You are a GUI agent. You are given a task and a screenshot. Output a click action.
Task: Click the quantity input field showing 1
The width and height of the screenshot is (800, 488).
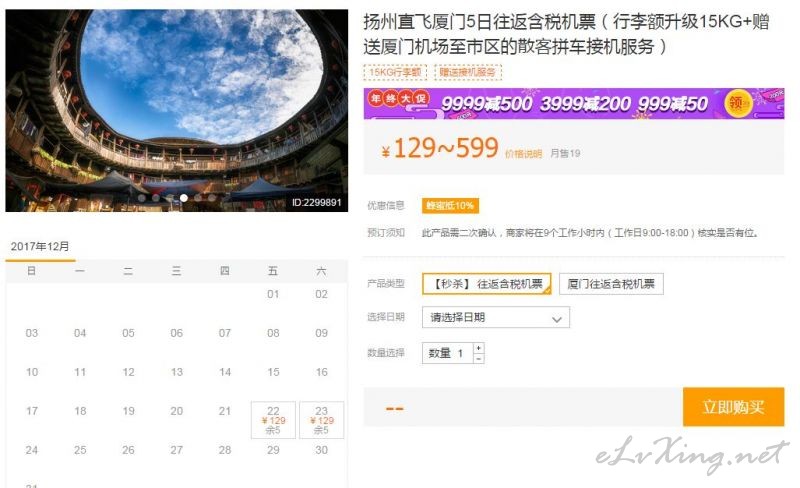click(448, 353)
